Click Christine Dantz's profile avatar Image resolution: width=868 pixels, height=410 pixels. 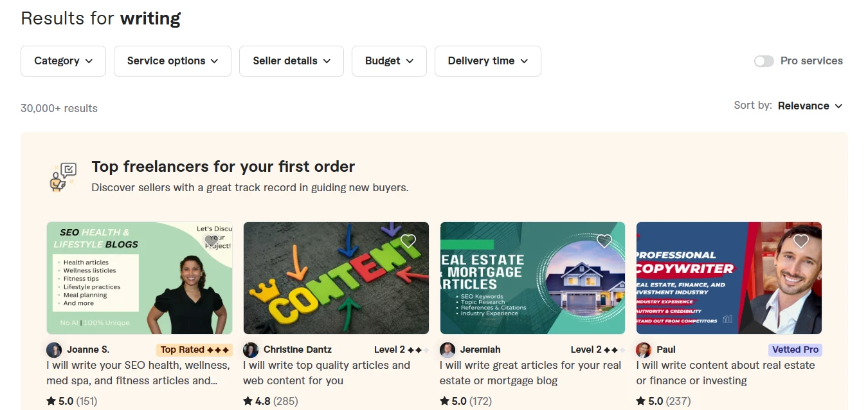[x=251, y=349]
